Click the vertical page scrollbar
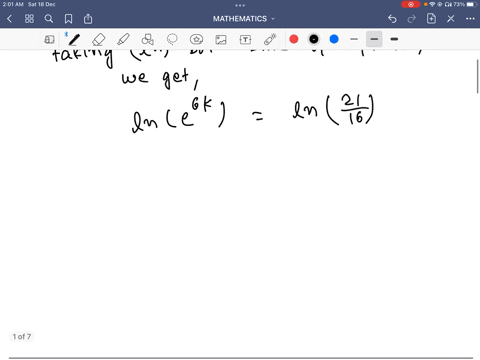Viewport: 480px width, 360px height. (x=478, y=77)
